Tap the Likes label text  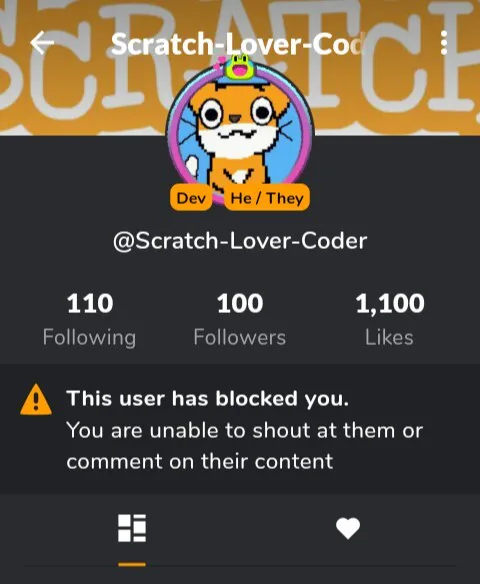(x=389, y=337)
